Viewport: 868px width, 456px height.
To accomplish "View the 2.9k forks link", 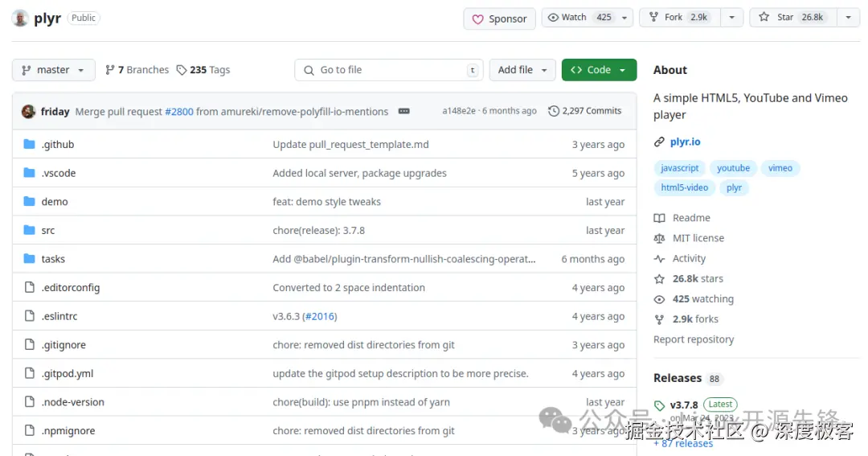I will point(686,319).
